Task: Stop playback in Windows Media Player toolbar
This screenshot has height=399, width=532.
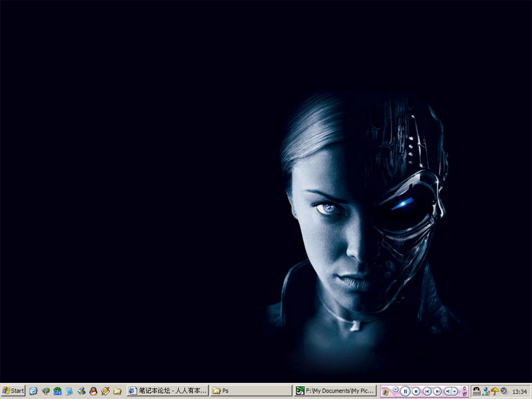Action: click(x=416, y=391)
